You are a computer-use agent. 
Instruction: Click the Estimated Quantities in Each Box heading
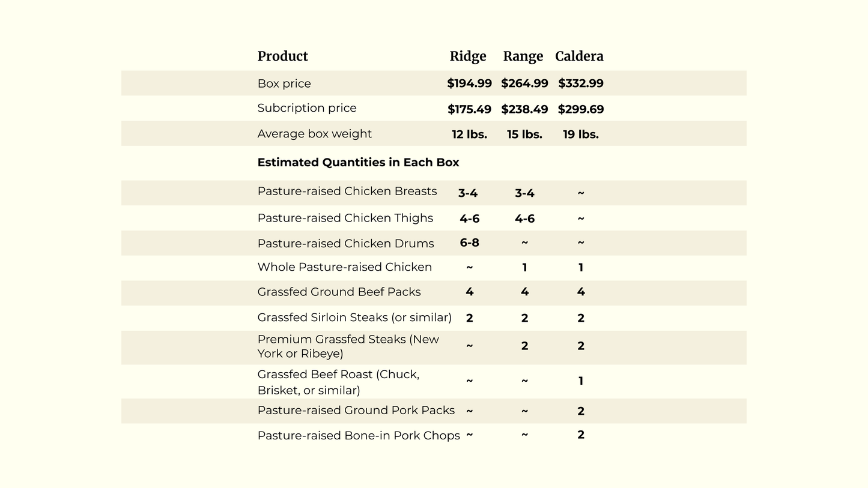pos(358,163)
